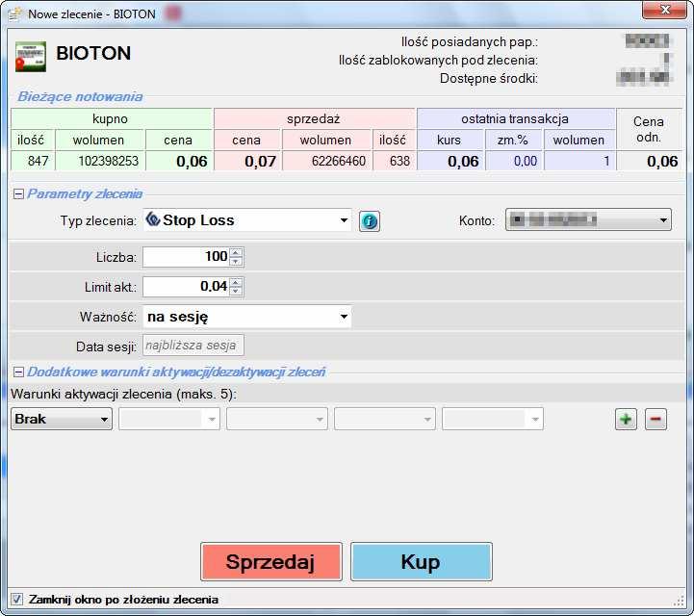Open the Ważność 'na sesję' dropdown
Viewport: 694px width, 616px height.
coord(247,317)
